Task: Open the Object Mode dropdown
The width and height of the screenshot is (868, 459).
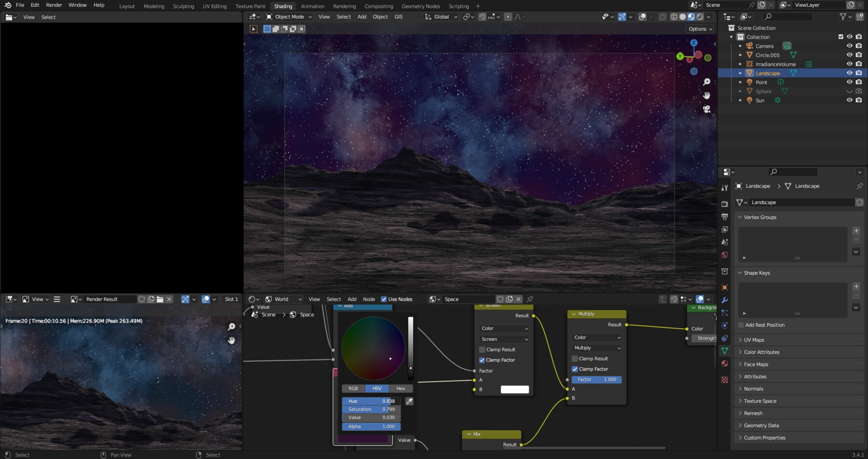Action: point(289,17)
